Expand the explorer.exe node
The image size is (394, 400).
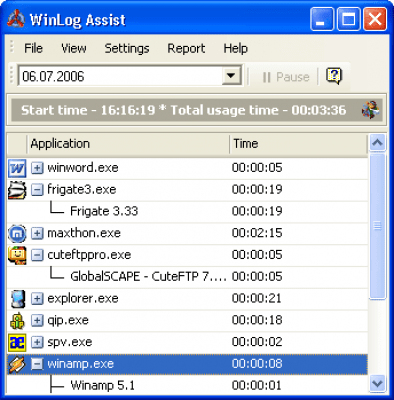[x=37, y=298]
